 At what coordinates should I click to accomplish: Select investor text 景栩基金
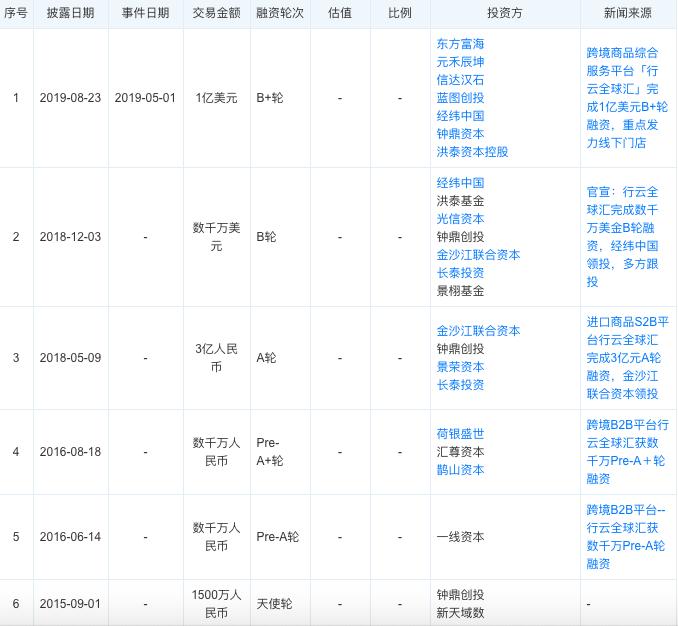[460, 291]
